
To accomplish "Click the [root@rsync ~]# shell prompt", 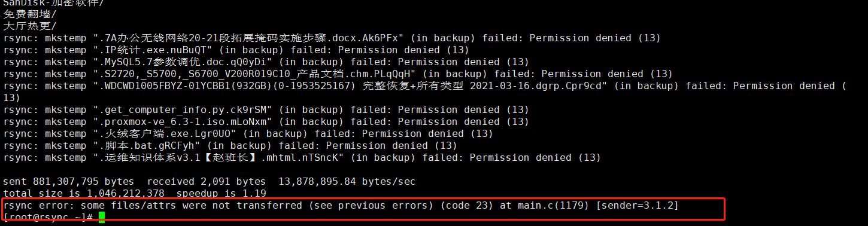I will tap(48, 218).
